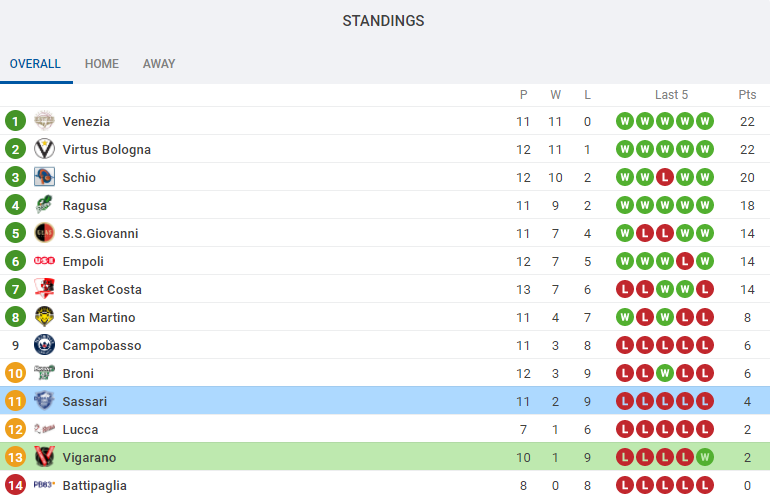Switch to the AWAY standings tab
This screenshot has width=775, height=504.
tap(159, 64)
